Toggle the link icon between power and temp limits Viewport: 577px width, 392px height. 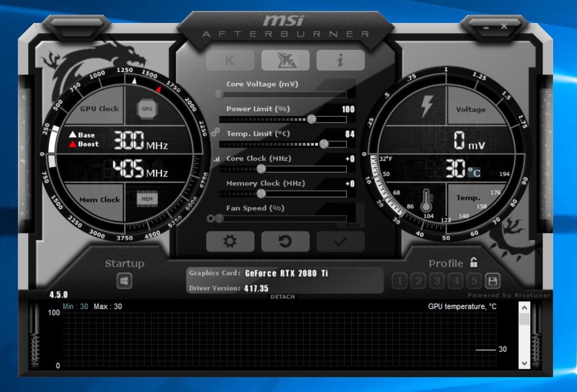[215, 132]
